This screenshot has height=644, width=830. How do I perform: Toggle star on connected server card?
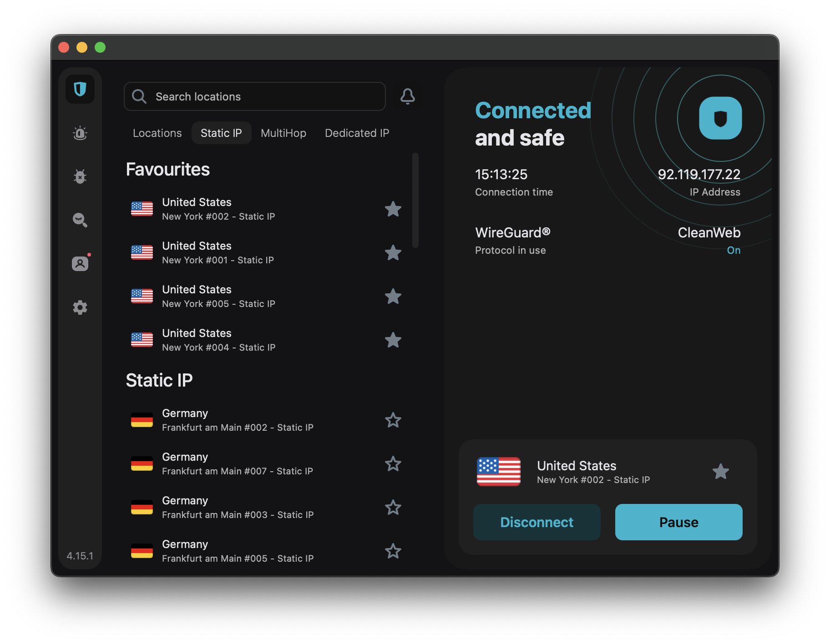pyautogui.click(x=721, y=472)
